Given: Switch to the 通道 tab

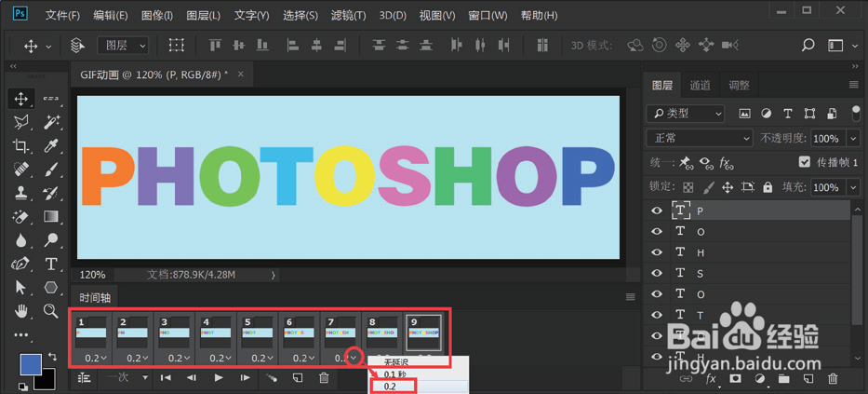Looking at the screenshot, I should pyautogui.click(x=701, y=86).
